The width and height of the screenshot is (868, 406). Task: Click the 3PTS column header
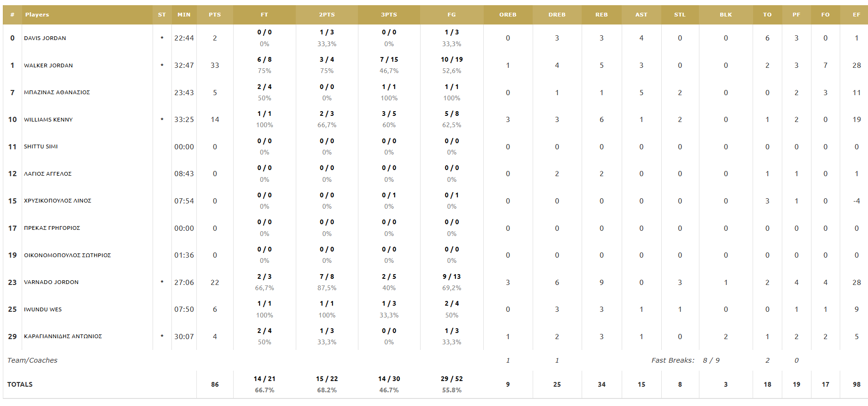[x=389, y=15]
